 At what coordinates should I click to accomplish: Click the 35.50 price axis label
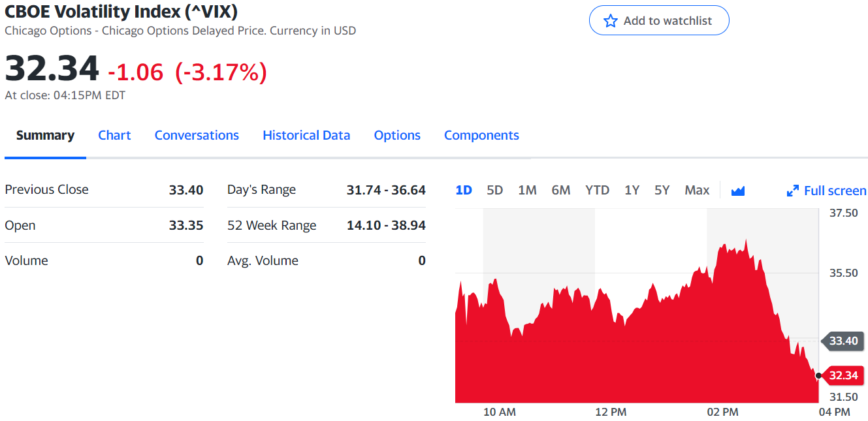tap(844, 273)
